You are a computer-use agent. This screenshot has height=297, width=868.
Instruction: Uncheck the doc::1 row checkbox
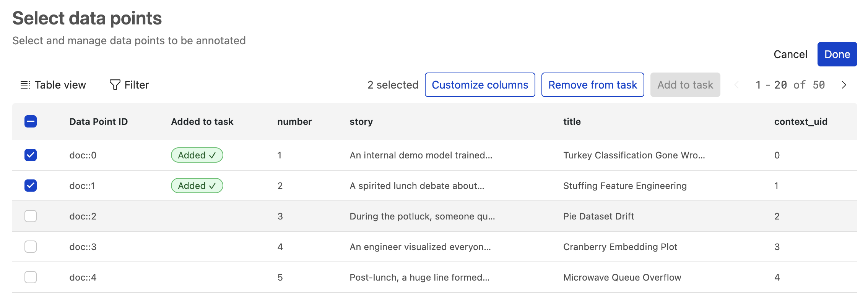pyautogui.click(x=31, y=186)
